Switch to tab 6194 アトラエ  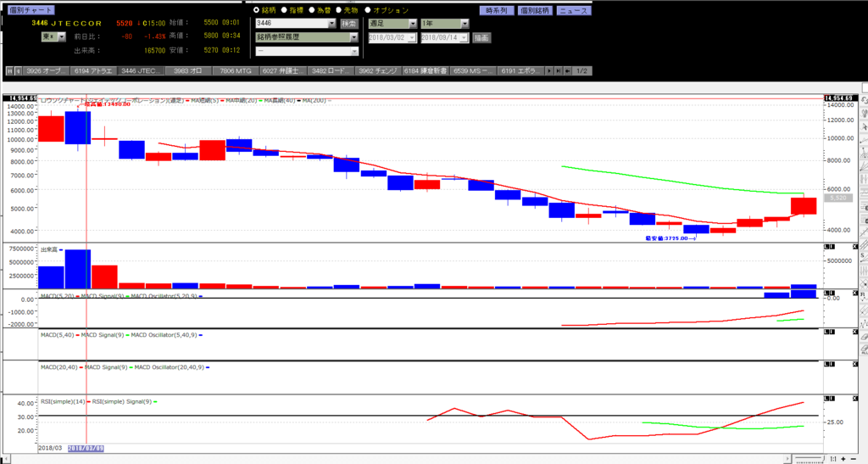93,71
